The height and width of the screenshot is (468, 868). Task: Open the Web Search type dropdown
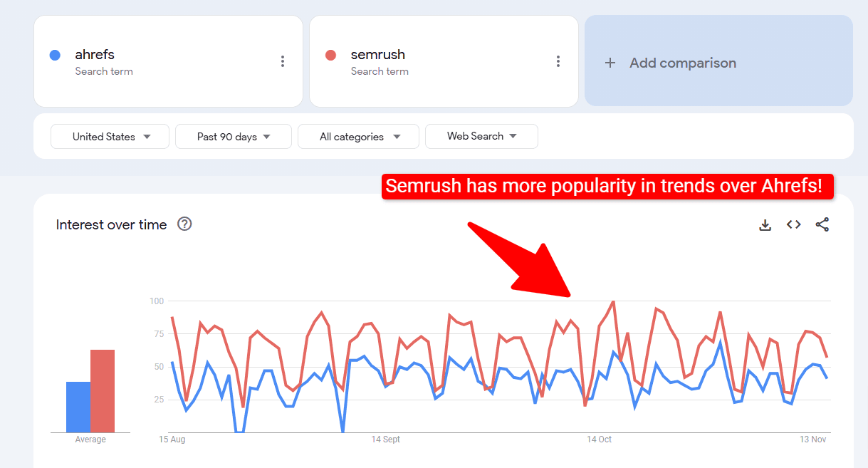(x=481, y=136)
